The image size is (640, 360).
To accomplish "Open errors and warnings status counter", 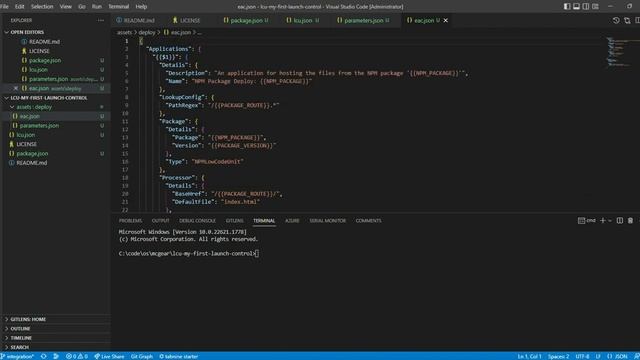I will pos(77,356).
